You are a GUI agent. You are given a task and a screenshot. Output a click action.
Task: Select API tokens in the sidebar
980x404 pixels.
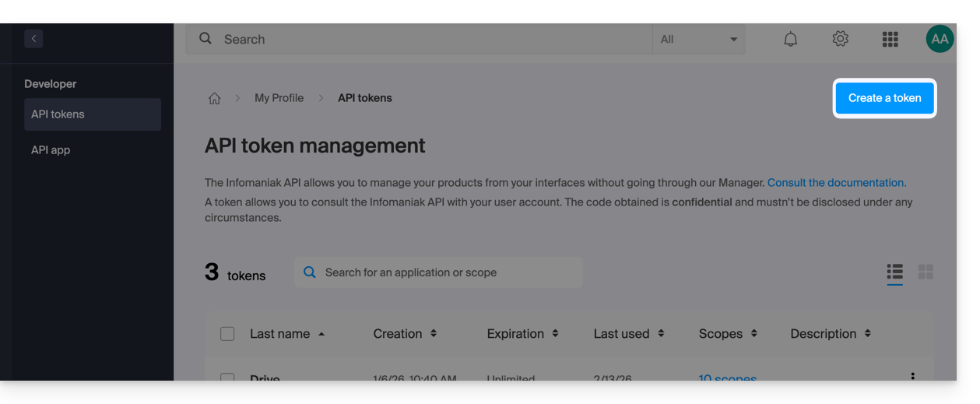tap(93, 114)
